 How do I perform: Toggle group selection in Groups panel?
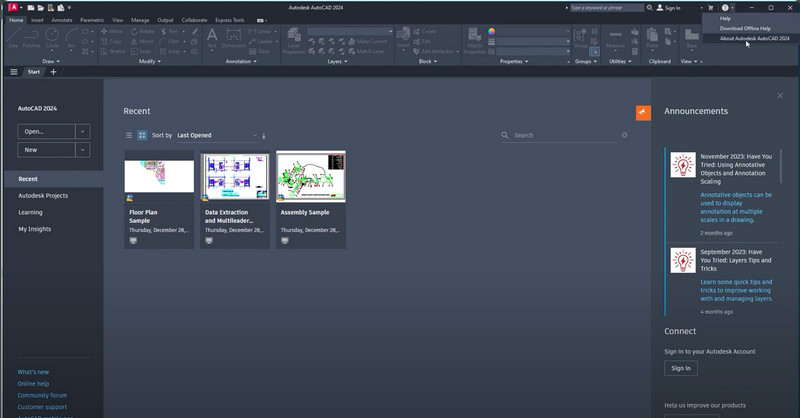594,52
